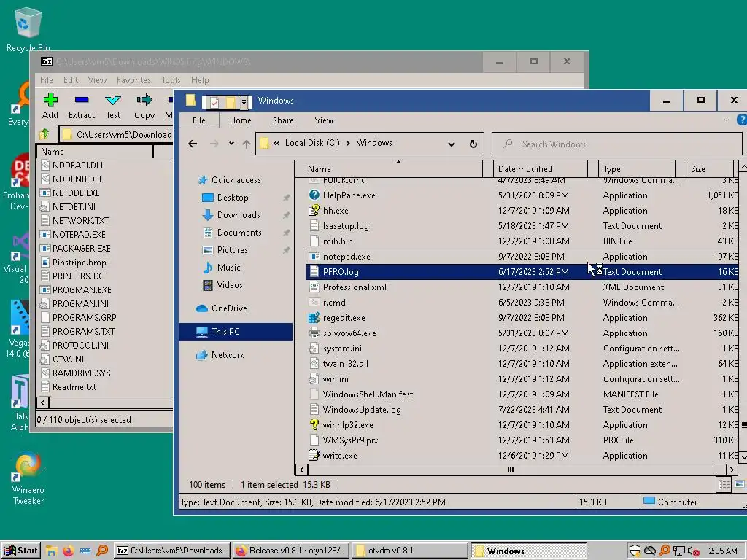Select Pinstripe.bmp in the 7-Zip list

click(79, 262)
